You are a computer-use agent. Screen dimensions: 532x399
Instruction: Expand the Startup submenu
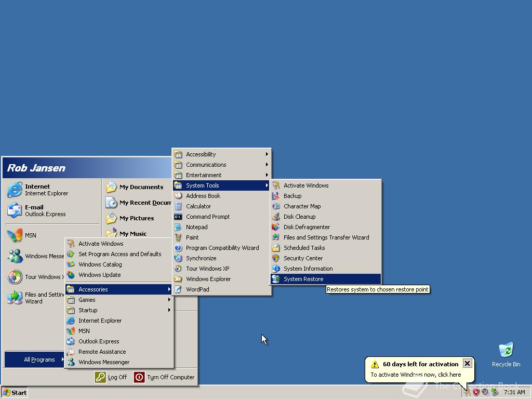119,310
